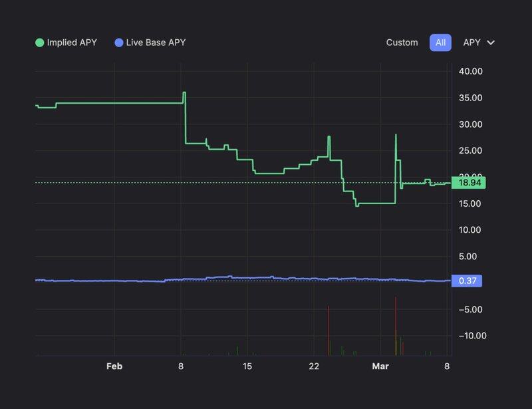Screen dimensions: 532x409
Task: Select the Custom time range
Action: click(x=402, y=43)
